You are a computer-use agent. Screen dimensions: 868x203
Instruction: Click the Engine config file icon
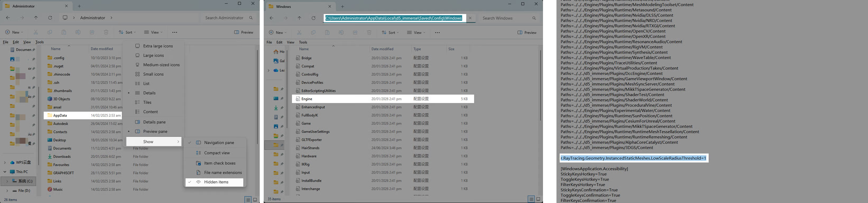298,99
